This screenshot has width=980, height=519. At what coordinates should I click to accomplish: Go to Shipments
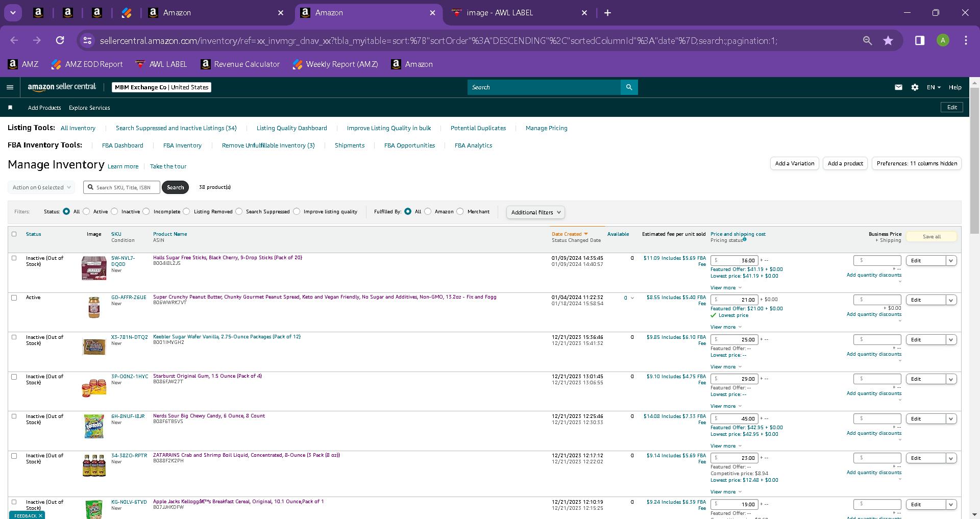[350, 145]
